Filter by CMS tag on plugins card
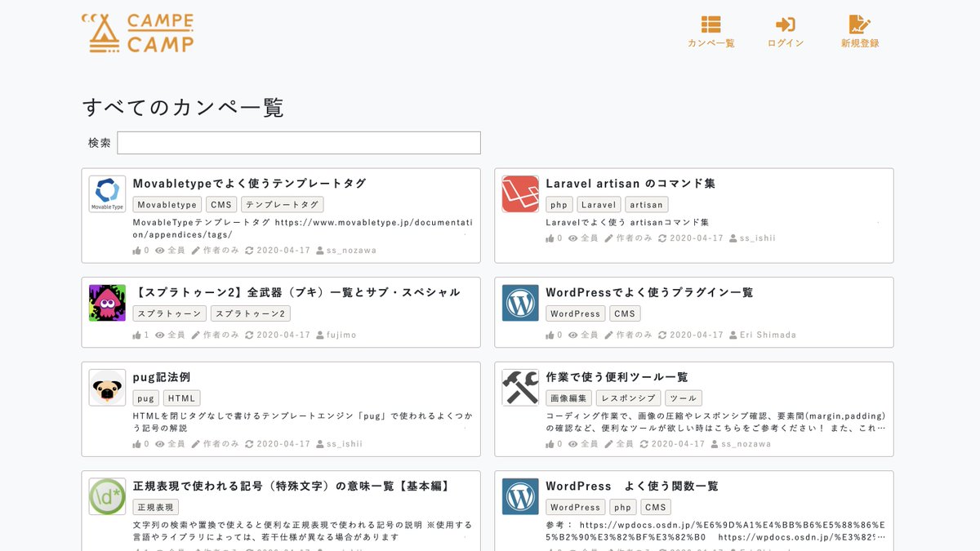The image size is (980, 551). [625, 313]
